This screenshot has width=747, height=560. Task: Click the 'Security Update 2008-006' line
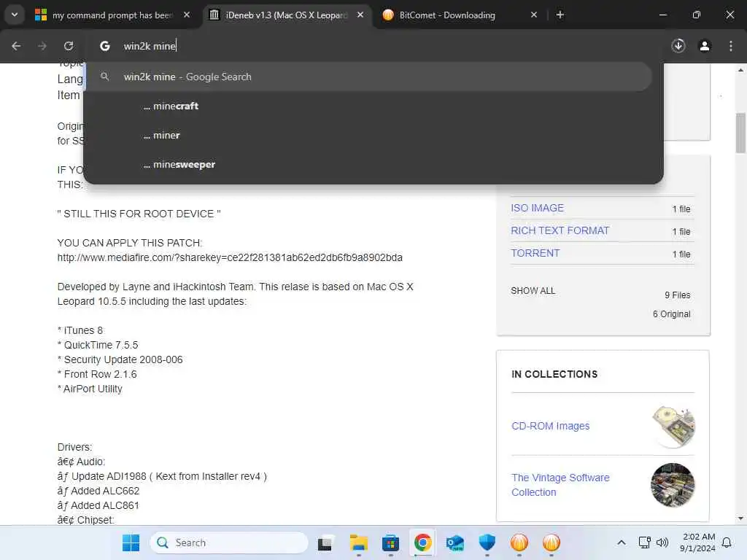[120, 359]
